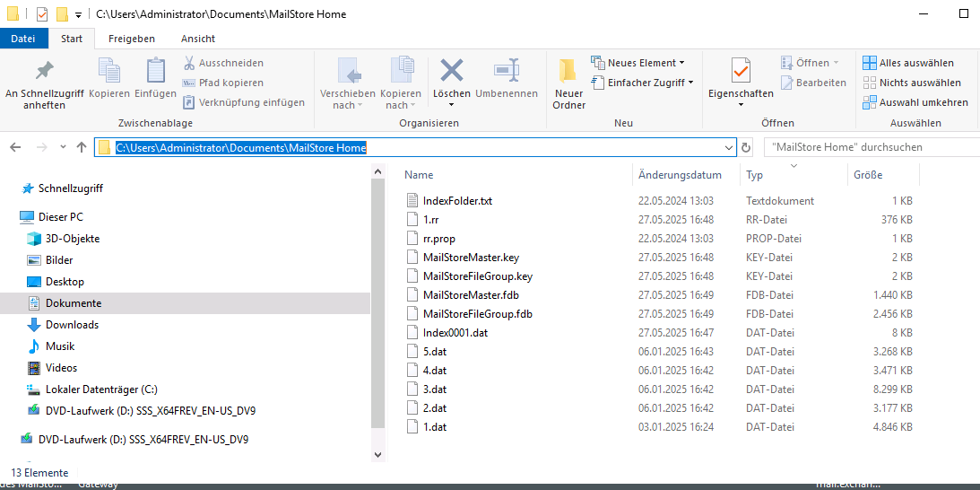Open the Löschen dropdown arrow below the label
Viewport: 980px width, 490px height.
451,106
